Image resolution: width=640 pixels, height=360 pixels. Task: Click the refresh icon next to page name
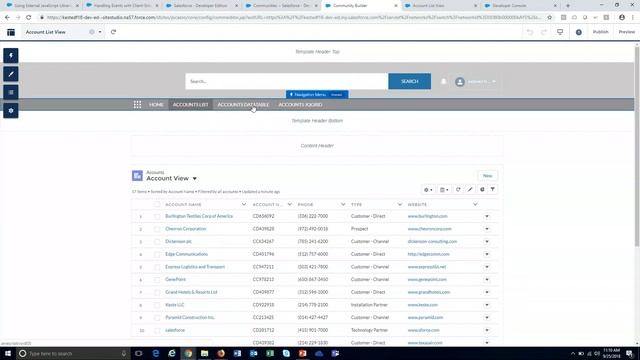113,32
